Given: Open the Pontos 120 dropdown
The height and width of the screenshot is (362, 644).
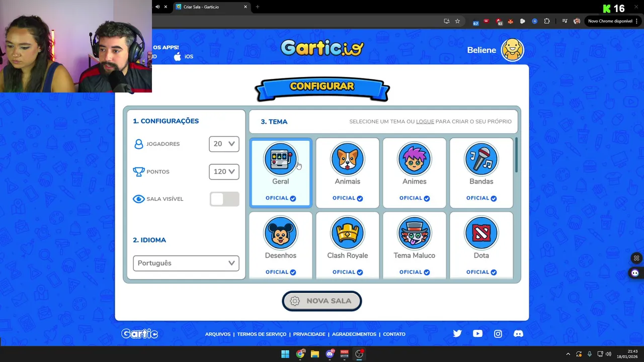Looking at the screenshot, I should coord(224,171).
